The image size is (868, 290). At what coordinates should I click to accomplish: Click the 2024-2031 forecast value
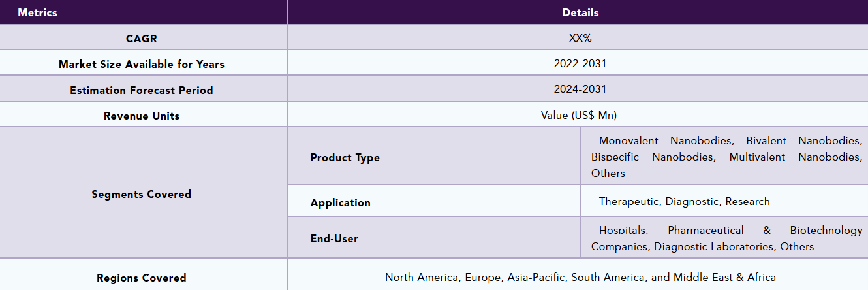pos(580,89)
